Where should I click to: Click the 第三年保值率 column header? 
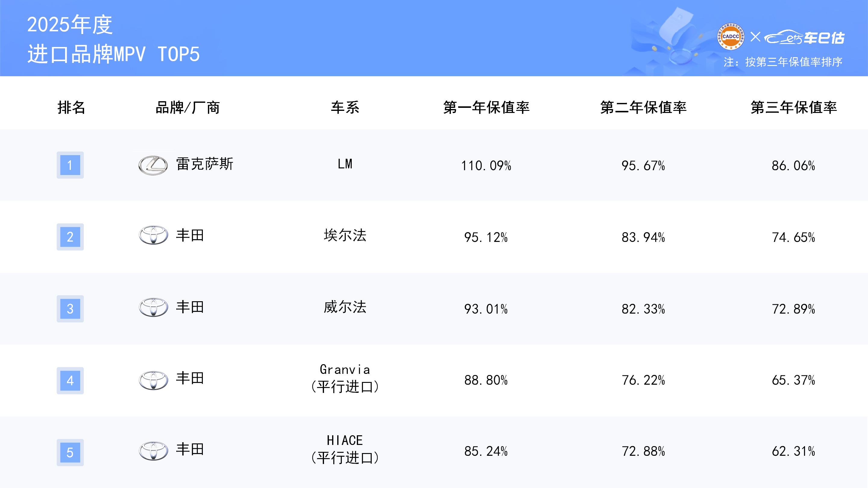[x=794, y=108]
